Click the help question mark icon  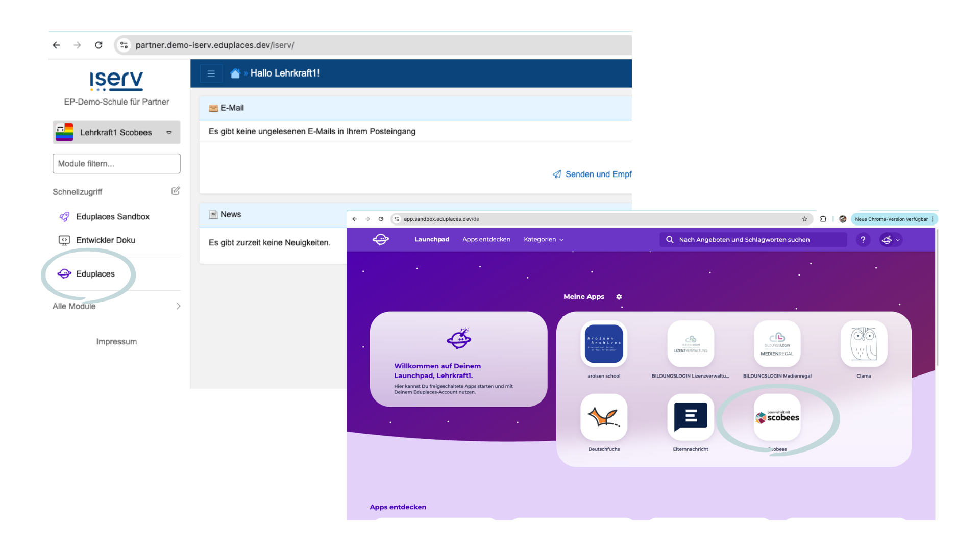[x=863, y=240]
